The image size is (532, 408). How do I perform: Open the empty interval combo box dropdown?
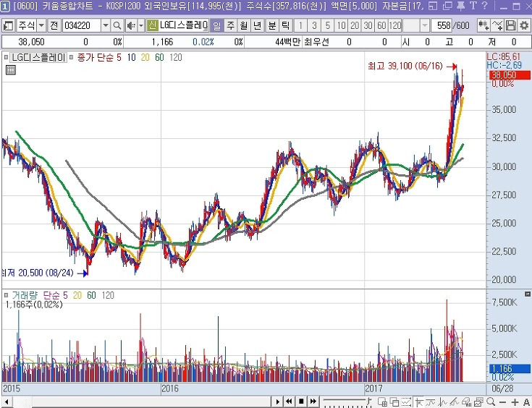(x=424, y=25)
